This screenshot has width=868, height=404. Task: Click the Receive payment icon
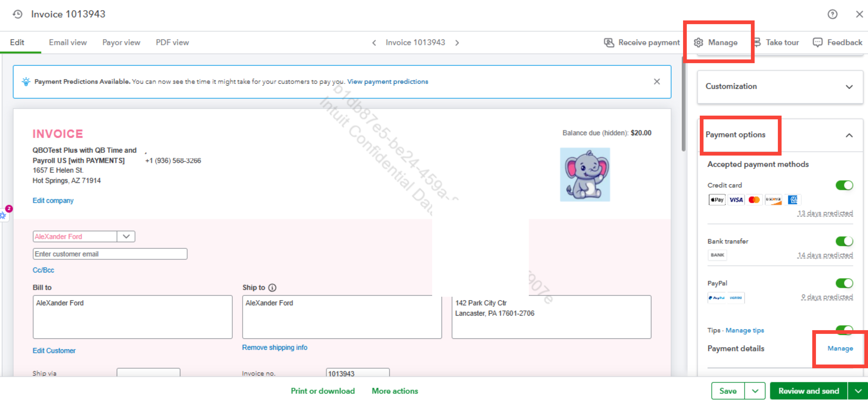point(609,43)
